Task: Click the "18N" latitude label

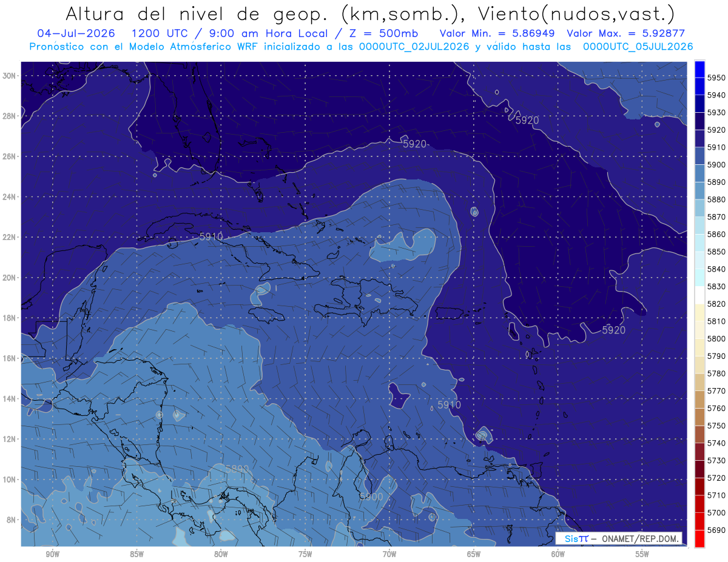Action: click(10, 318)
